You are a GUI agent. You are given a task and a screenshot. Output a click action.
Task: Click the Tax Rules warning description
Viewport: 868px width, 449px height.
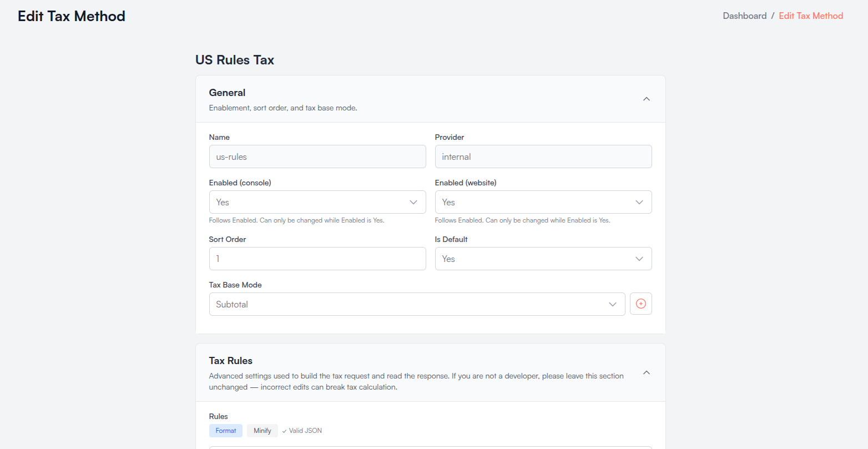[416, 382]
